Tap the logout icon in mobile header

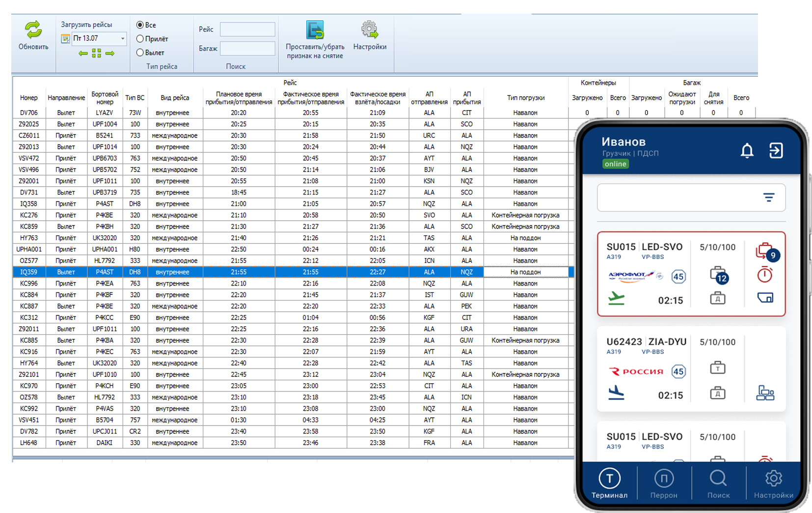776,150
